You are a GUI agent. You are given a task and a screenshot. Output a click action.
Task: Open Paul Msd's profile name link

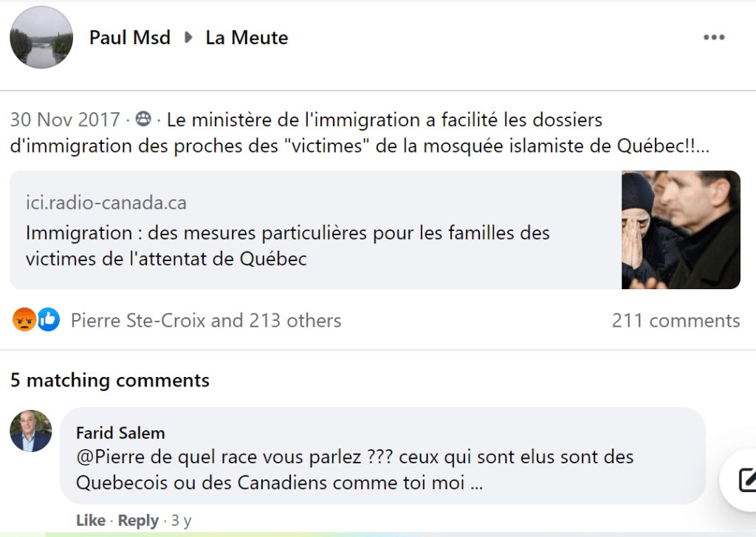130,38
